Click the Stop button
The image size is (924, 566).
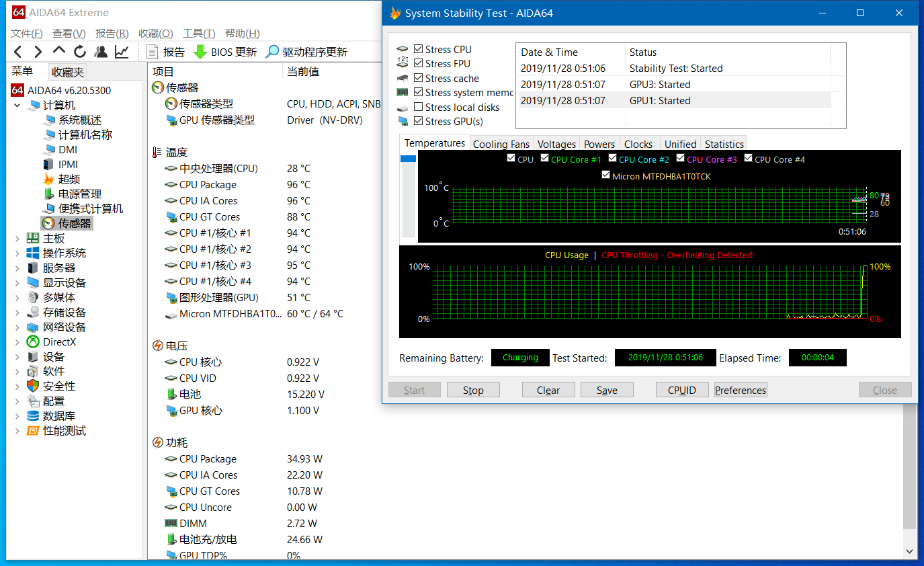point(473,390)
